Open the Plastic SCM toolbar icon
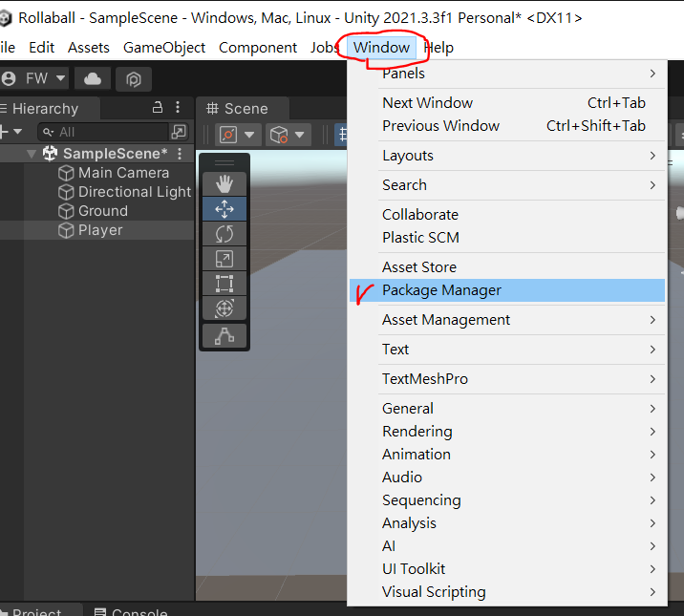 pyautogui.click(x=134, y=79)
